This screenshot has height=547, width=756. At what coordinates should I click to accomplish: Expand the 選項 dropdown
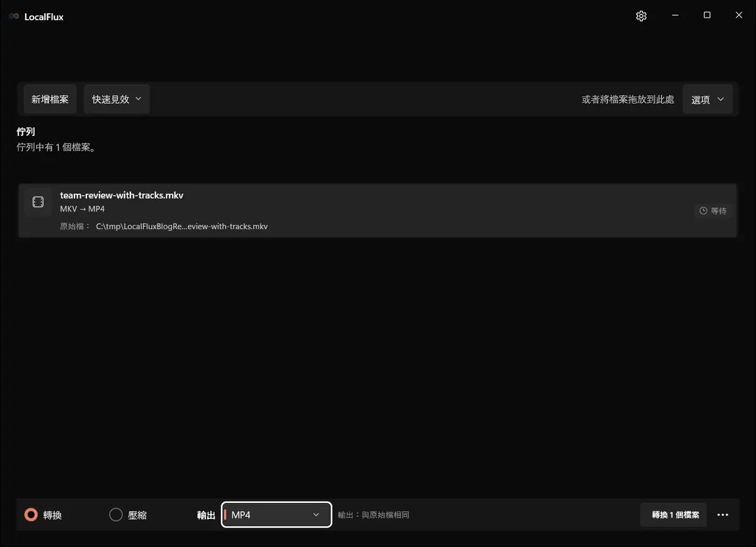[707, 99]
